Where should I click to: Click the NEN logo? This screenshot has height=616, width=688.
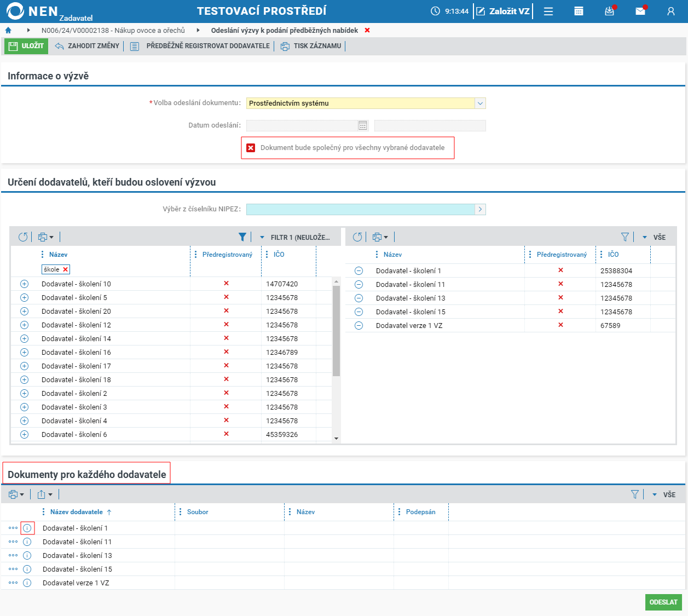(32, 11)
